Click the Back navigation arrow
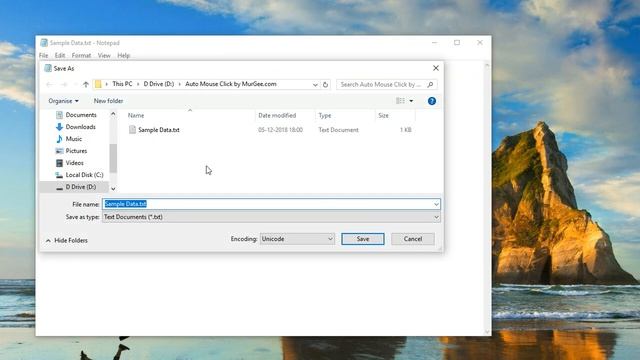This screenshot has height=360, width=640. pos(49,84)
